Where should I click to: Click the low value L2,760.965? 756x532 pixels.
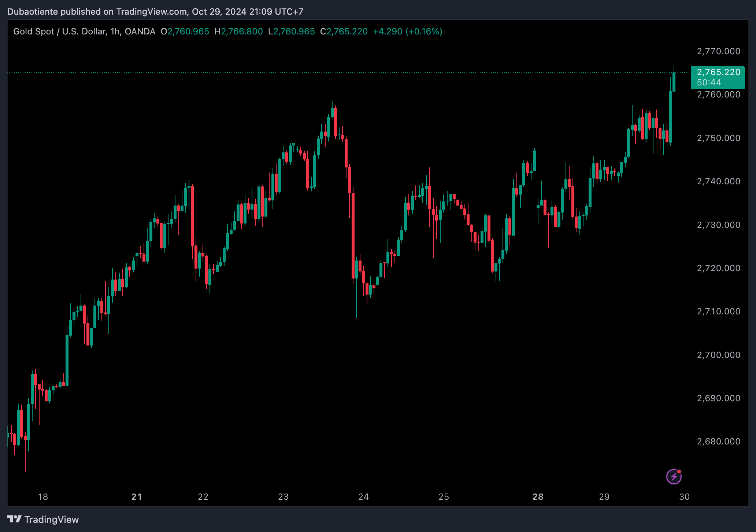[292, 32]
